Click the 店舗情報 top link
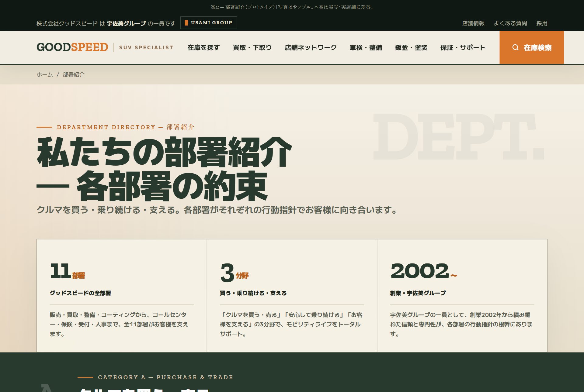Image resolution: width=584 pixels, height=392 pixels. click(x=473, y=23)
